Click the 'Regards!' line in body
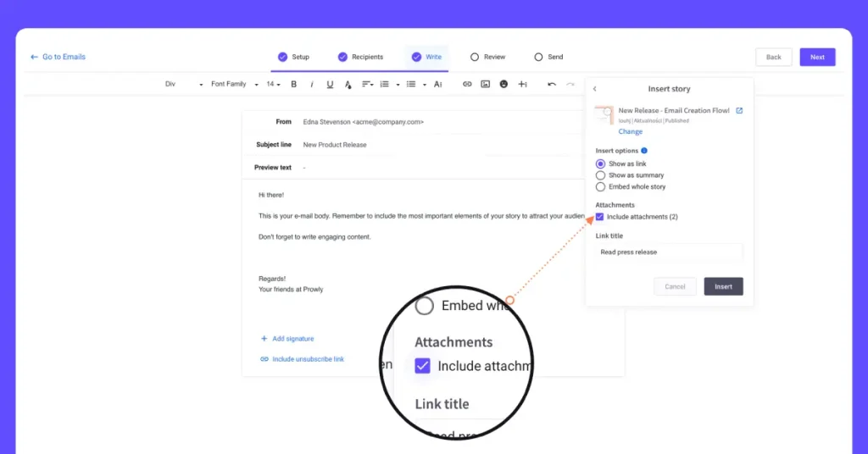This screenshot has width=868, height=454. coord(272,279)
